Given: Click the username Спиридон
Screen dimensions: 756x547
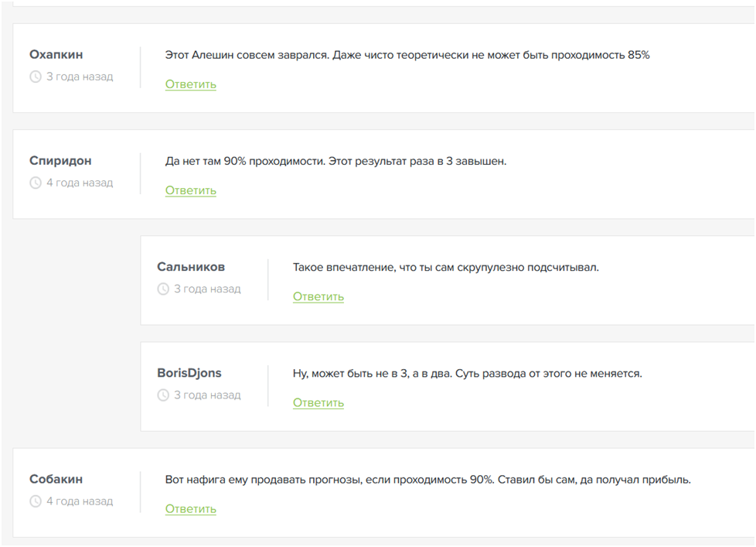Looking at the screenshot, I should tap(60, 161).
